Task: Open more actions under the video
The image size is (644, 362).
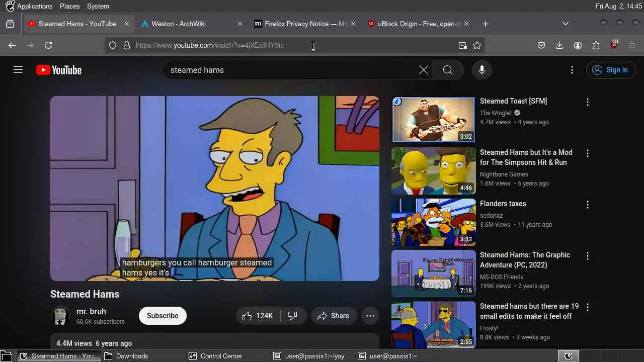Action: pyautogui.click(x=370, y=316)
